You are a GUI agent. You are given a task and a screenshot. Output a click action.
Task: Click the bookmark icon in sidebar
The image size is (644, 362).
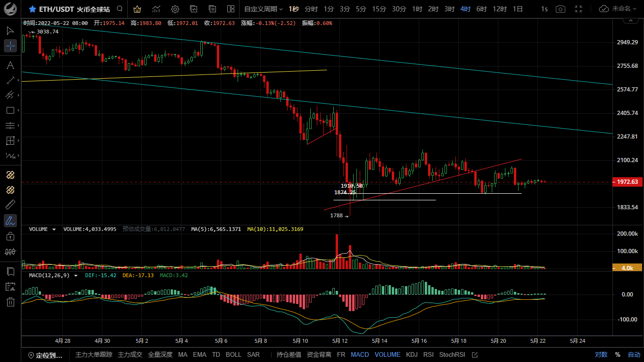(10, 271)
